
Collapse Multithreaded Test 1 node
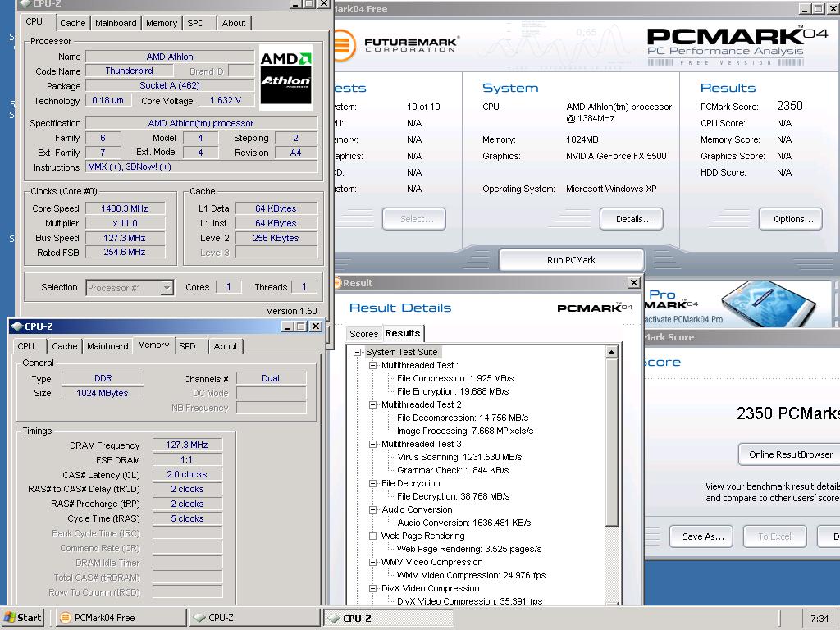click(373, 365)
